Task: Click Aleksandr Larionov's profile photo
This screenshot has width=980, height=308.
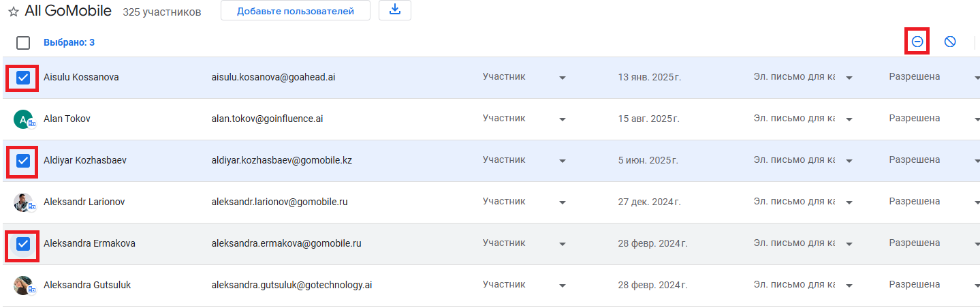Action: click(23, 202)
